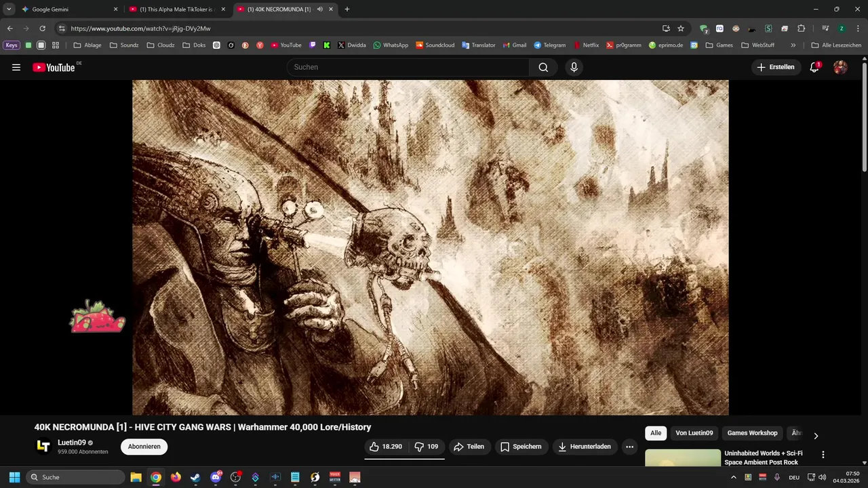Screen dimensions: 868x488
Task: Save the video with Speichern
Action: (521, 447)
